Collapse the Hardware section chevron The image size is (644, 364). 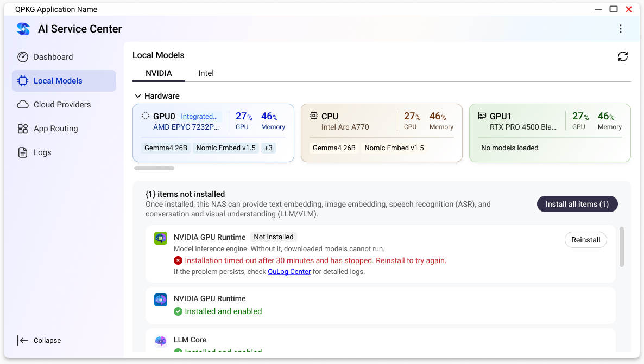pyautogui.click(x=137, y=96)
